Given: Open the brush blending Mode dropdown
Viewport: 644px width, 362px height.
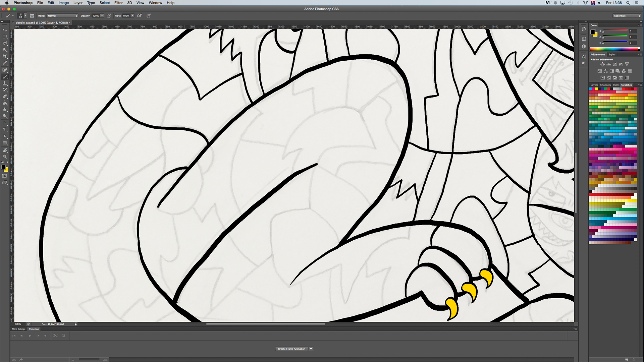Looking at the screenshot, I should click(x=62, y=16).
